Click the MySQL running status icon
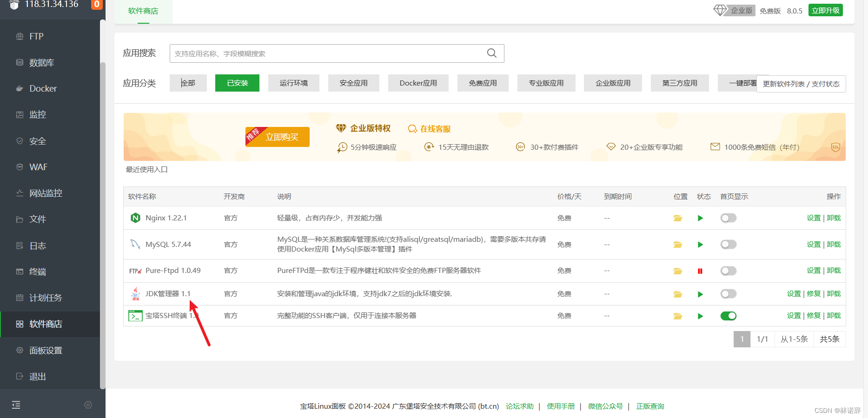This screenshot has height=418, width=868. (701, 245)
